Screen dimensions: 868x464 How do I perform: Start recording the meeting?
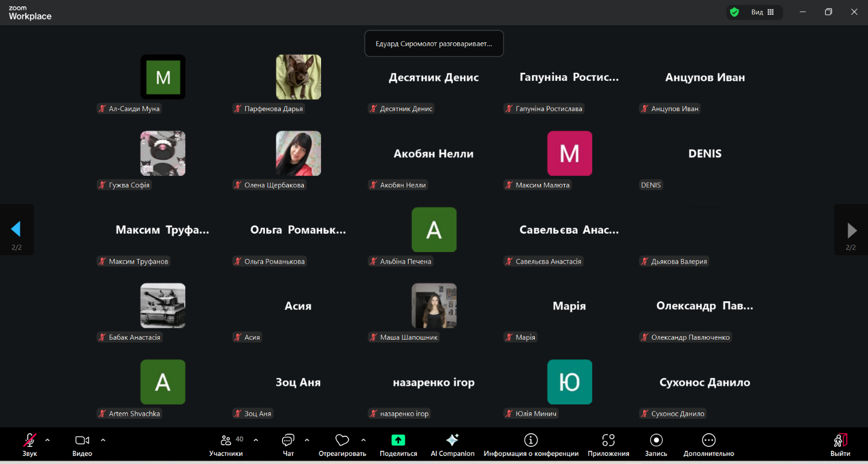656,441
